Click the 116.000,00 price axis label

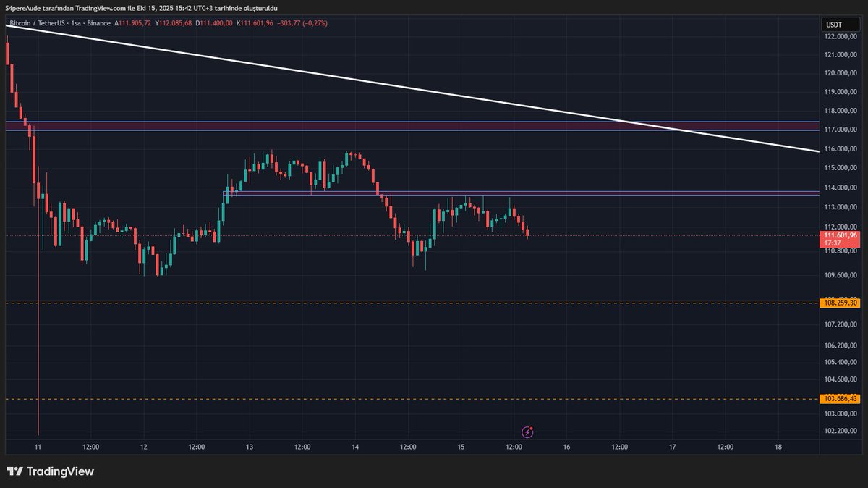click(x=841, y=149)
